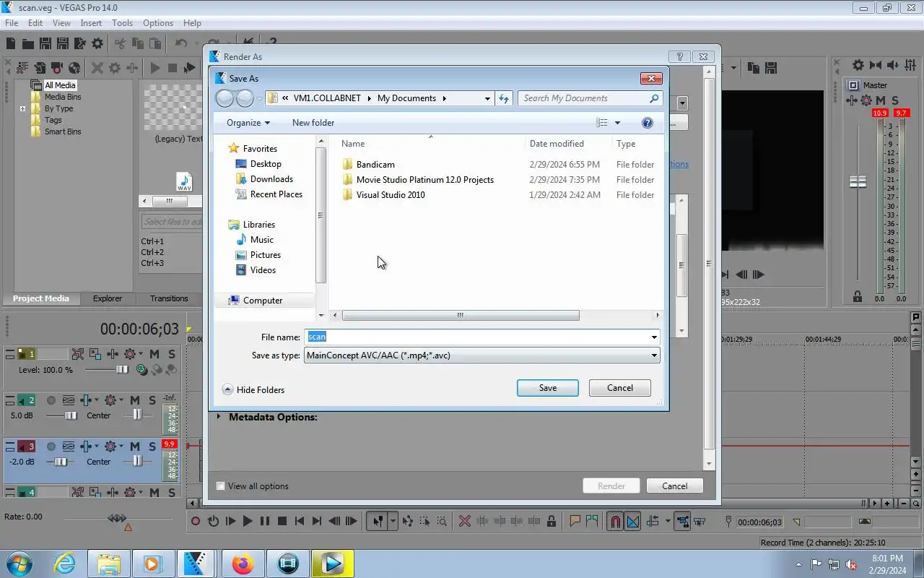The width and height of the screenshot is (924, 578).
Task: Mute audio track 2 with M button
Action: coord(135,400)
